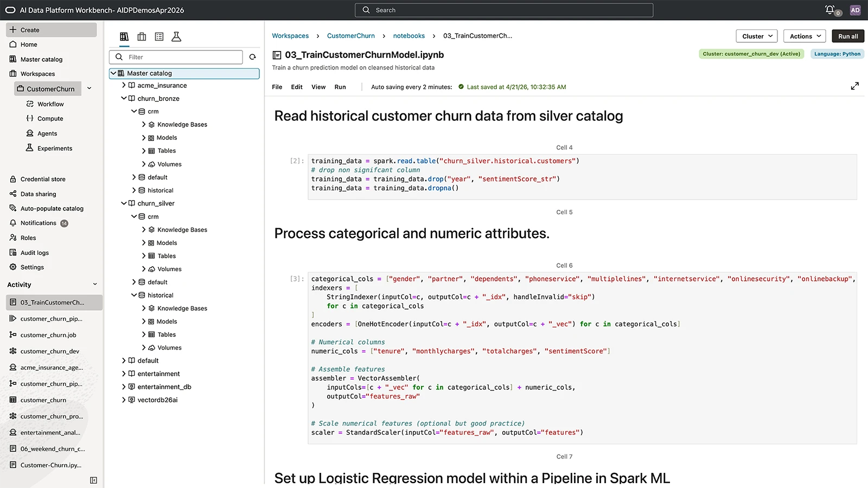Expand entertainment_db node
Image resolution: width=868 pixels, height=488 pixels.
point(124,387)
